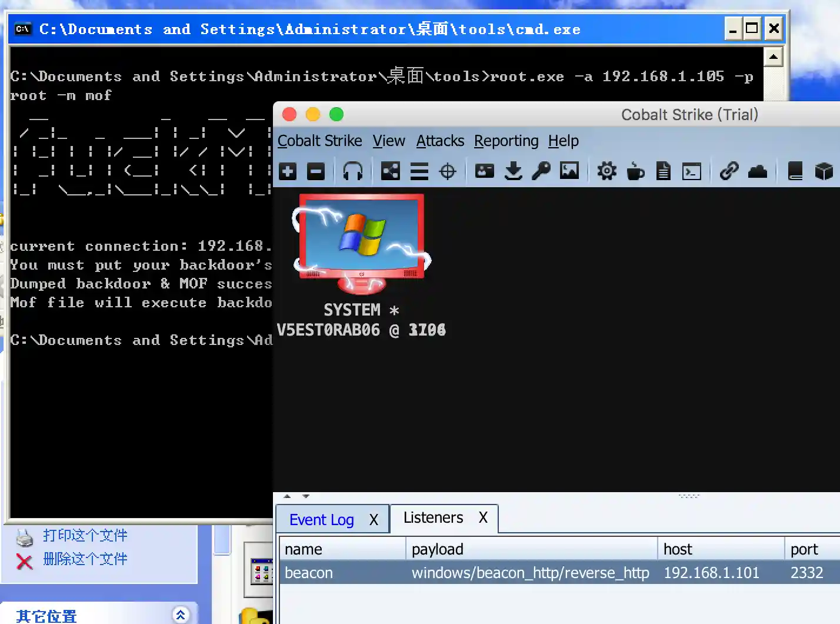840x624 pixels.
Task: Open credentials view card icon
Action: click(x=485, y=171)
